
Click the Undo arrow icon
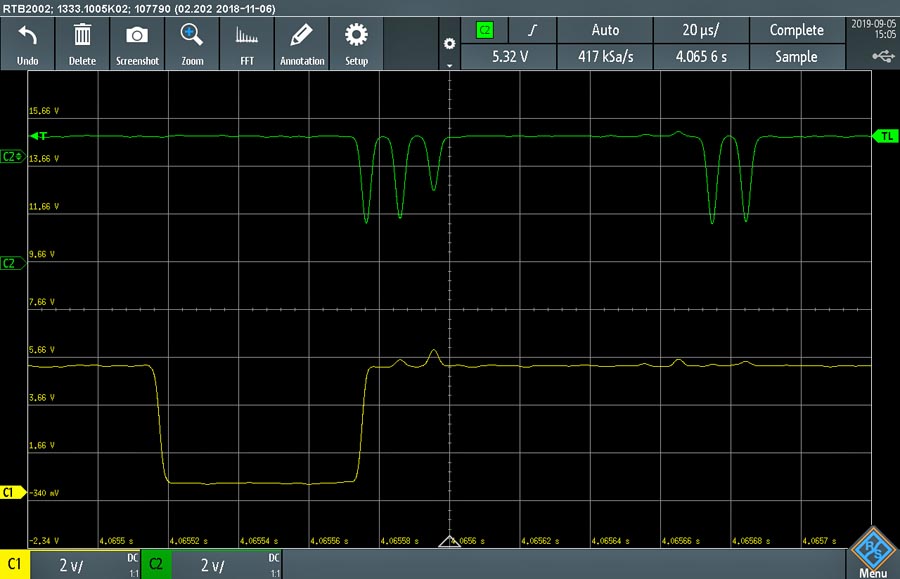27,36
